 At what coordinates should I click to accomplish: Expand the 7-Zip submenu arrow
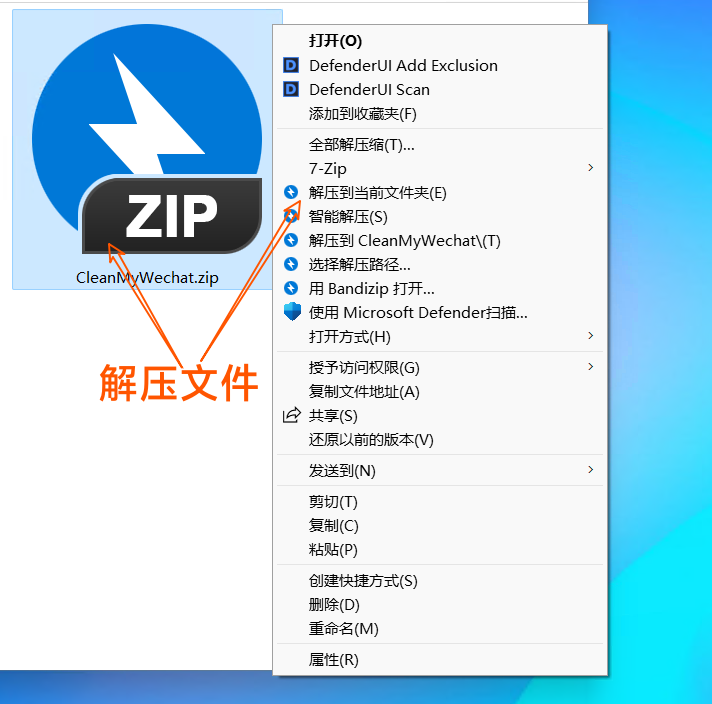[x=590, y=168]
